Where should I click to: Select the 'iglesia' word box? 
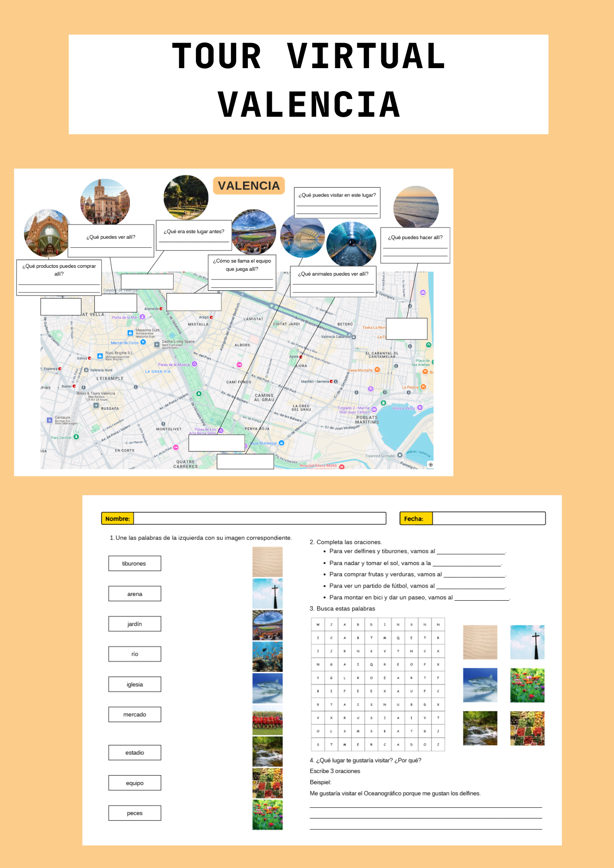click(x=135, y=684)
